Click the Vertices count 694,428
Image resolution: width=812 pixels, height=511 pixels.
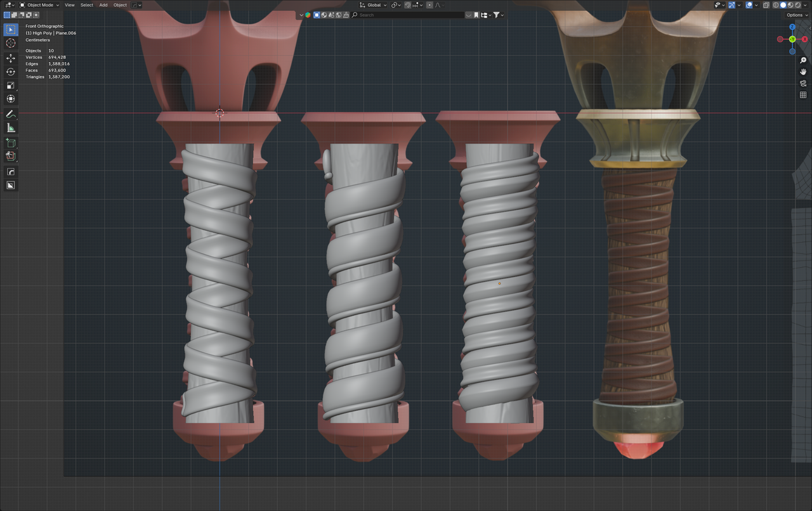[x=57, y=57]
